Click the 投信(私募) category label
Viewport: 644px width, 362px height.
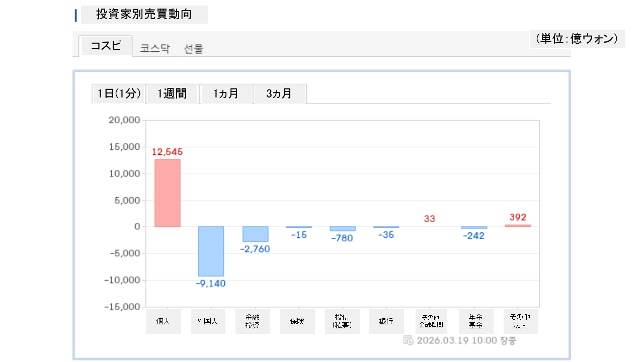342,321
